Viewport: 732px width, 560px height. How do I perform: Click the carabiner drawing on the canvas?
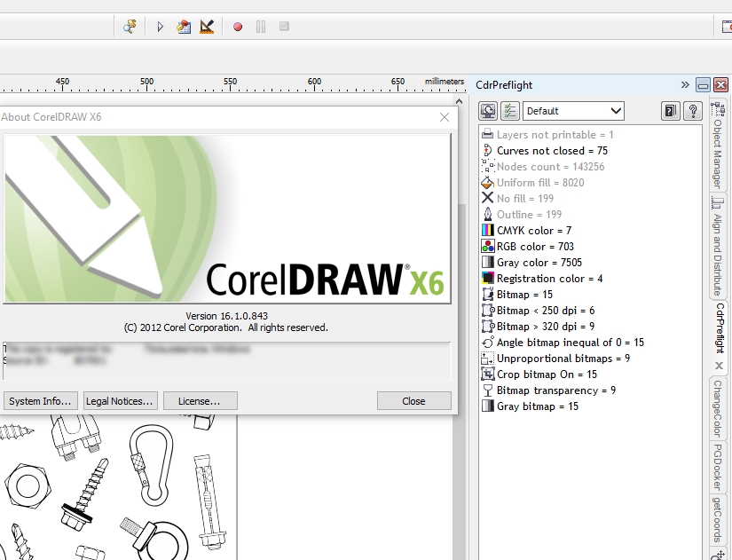pos(151,466)
